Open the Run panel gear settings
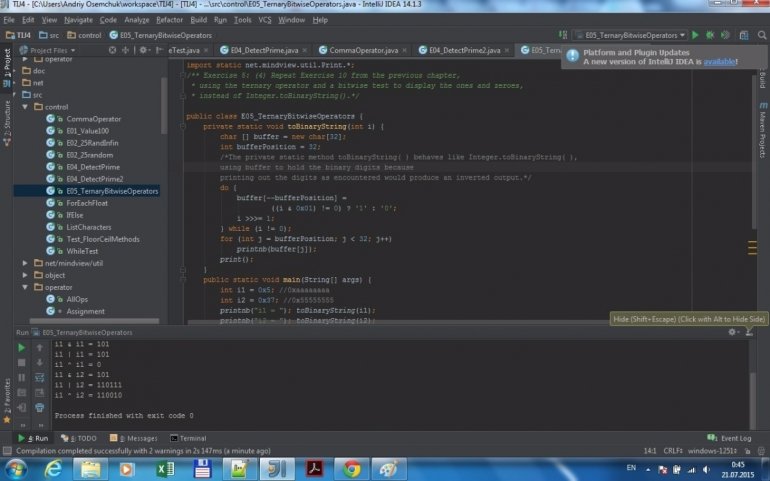This screenshot has height=481, width=770. (x=732, y=332)
